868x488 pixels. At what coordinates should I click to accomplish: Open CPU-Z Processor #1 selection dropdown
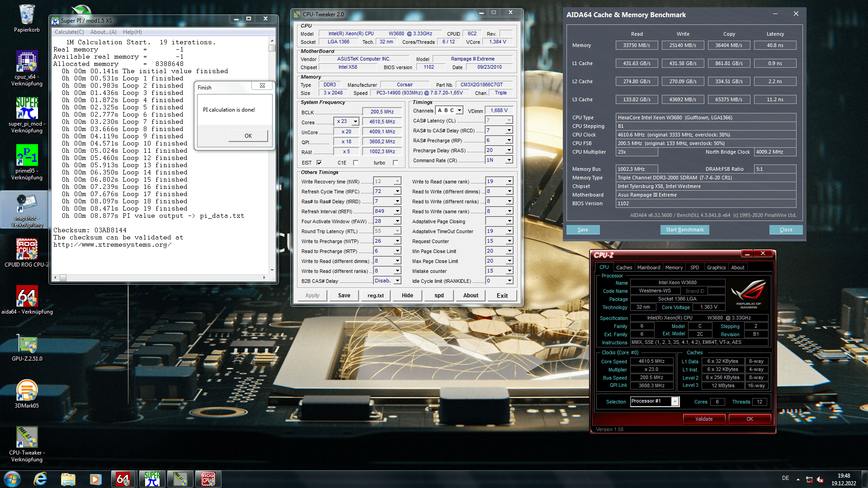coord(675,401)
